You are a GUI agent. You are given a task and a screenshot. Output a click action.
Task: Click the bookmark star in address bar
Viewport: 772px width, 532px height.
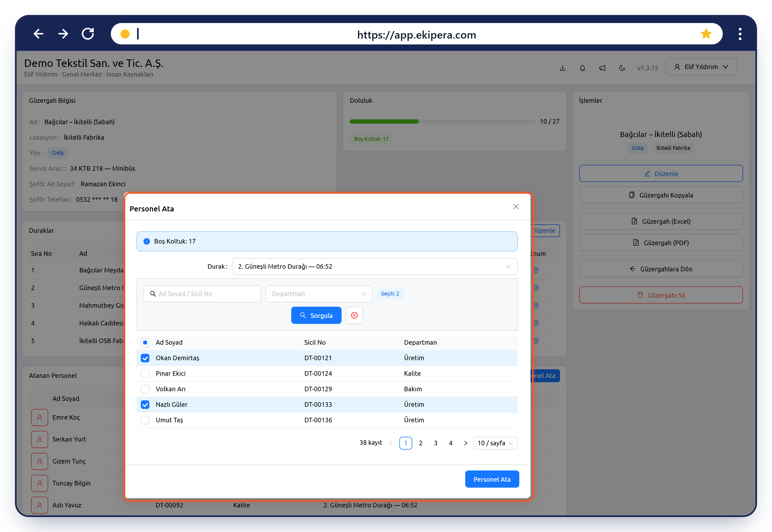click(706, 34)
